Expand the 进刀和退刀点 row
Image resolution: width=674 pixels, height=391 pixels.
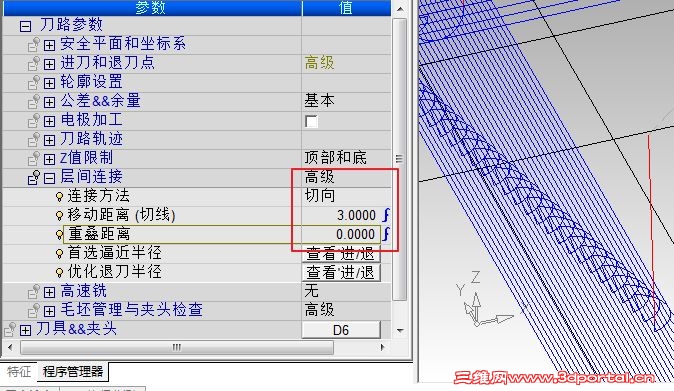click(x=49, y=64)
